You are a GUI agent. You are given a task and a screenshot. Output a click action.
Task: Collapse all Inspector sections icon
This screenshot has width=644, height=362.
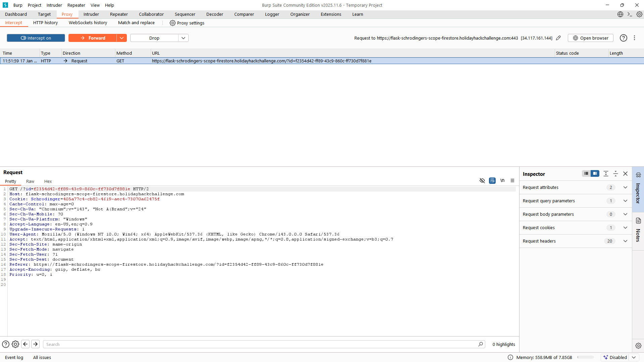[x=615, y=173]
